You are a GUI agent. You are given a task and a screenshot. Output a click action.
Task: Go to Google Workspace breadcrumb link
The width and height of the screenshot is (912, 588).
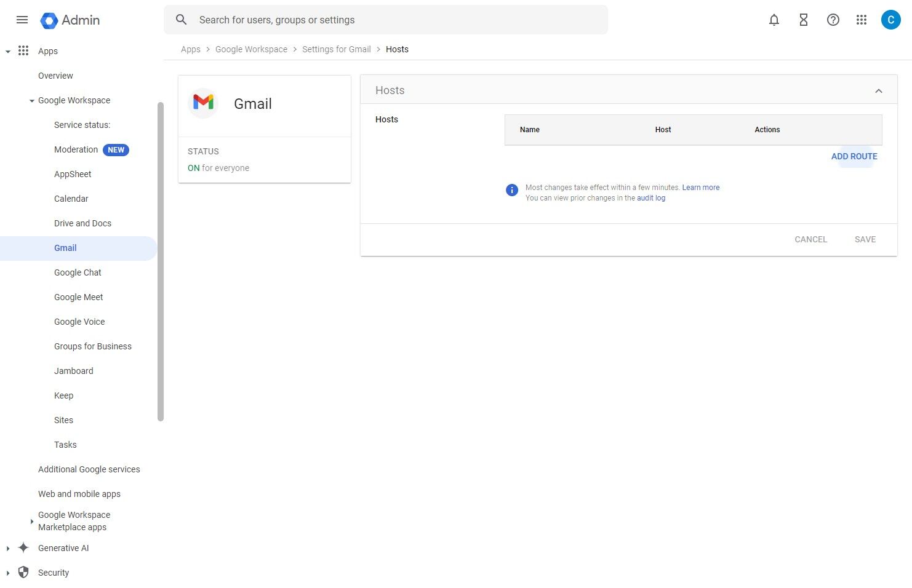(x=251, y=49)
